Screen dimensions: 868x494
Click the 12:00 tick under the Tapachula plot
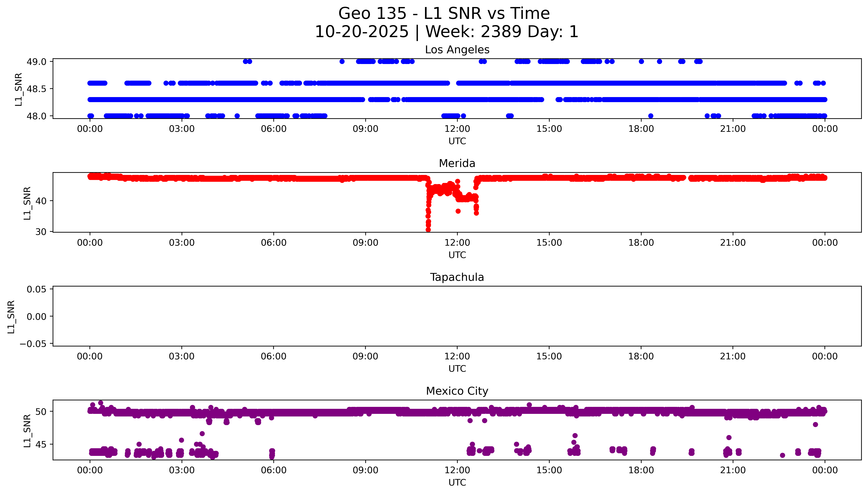457,357
